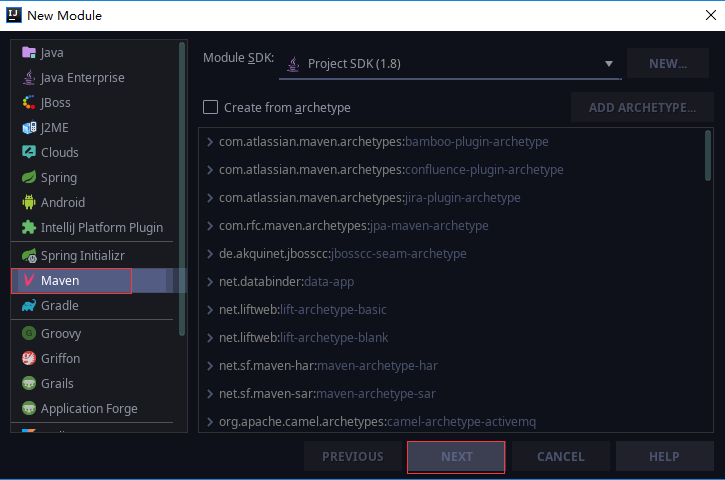Click ADD ARCHETYPE... button
725x480 pixels.
point(642,107)
